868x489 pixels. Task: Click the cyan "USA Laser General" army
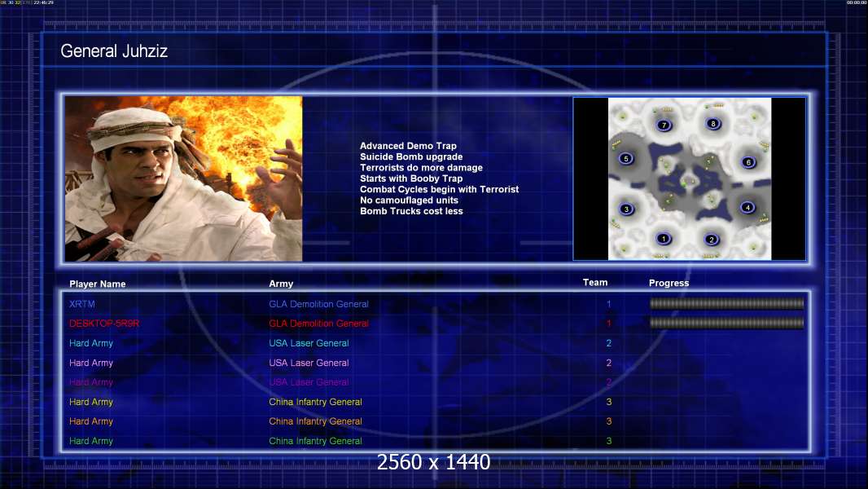(x=309, y=343)
